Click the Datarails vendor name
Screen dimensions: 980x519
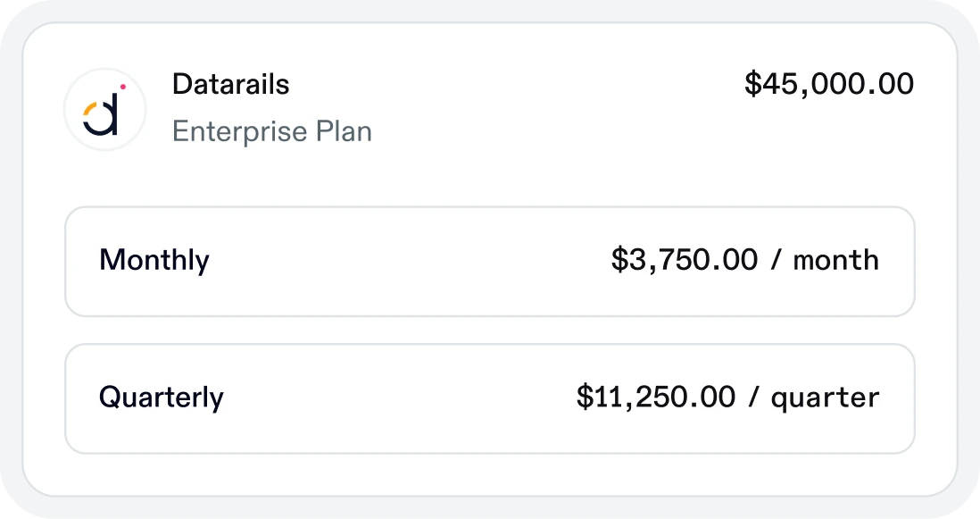[x=230, y=84]
